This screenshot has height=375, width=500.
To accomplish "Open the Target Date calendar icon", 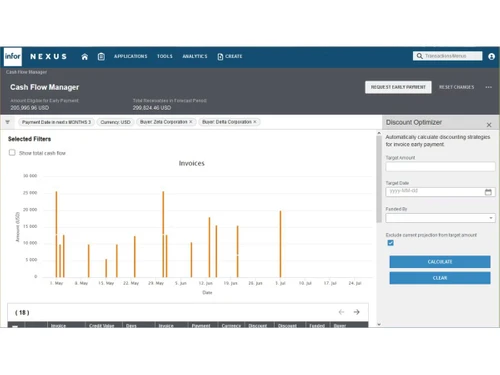I will pos(488,192).
